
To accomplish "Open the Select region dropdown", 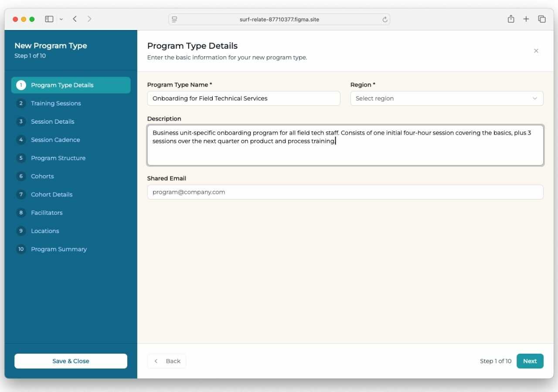I will tap(446, 98).
